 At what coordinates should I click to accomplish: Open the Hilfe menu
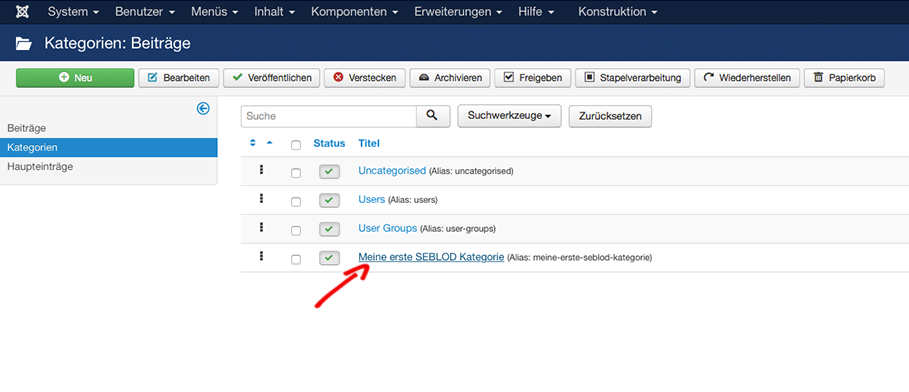pos(536,12)
